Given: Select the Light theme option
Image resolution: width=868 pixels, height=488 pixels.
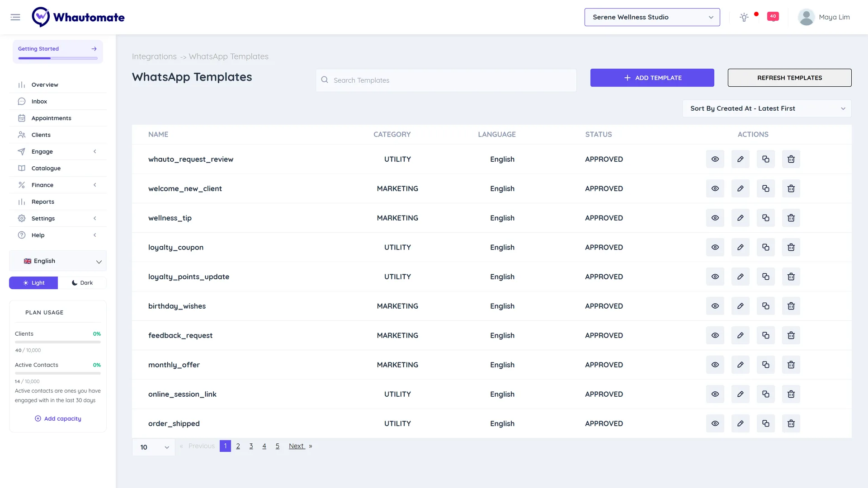Looking at the screenshot, I should [x=33, y=283].
